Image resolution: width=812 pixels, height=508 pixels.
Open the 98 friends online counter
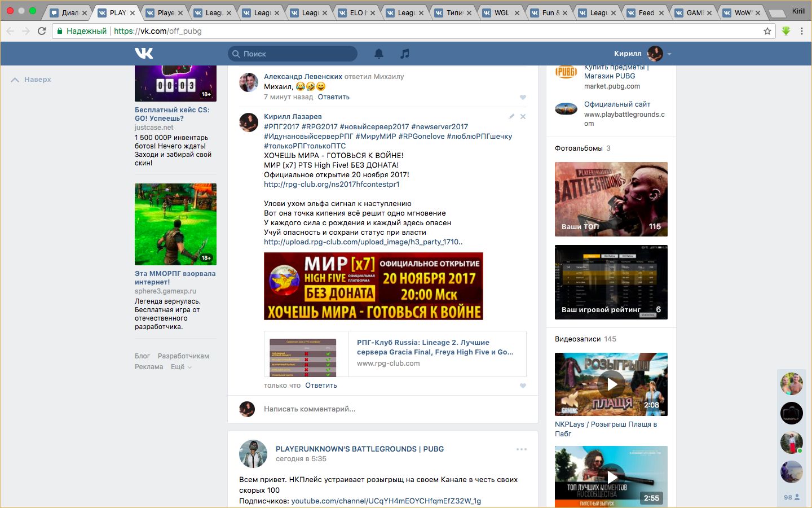792,497
